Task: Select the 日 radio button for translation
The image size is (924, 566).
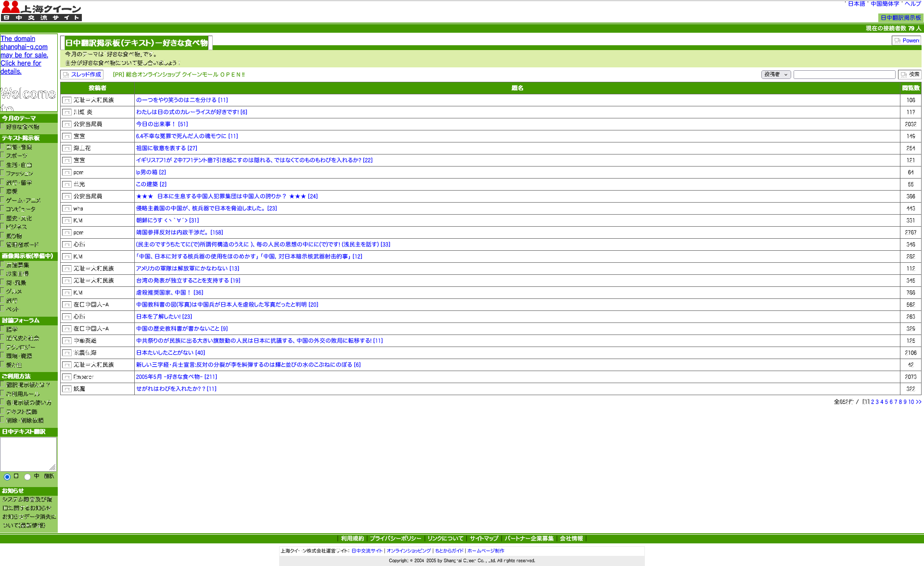Action: pyautogui.click(x=7, y=476)
